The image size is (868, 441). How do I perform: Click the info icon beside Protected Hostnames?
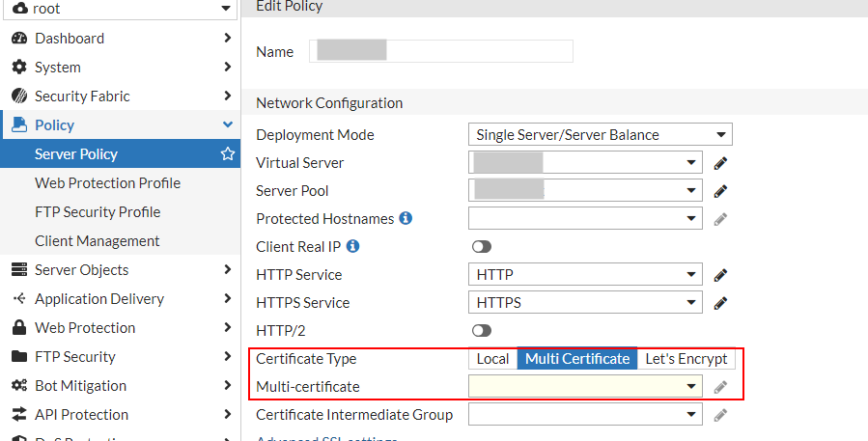click(406, 219)
